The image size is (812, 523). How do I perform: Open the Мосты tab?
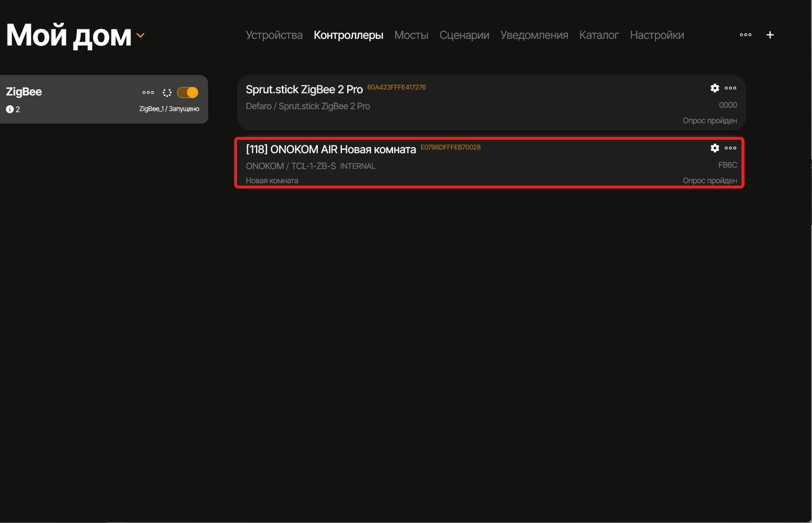(x=411, y=35)
